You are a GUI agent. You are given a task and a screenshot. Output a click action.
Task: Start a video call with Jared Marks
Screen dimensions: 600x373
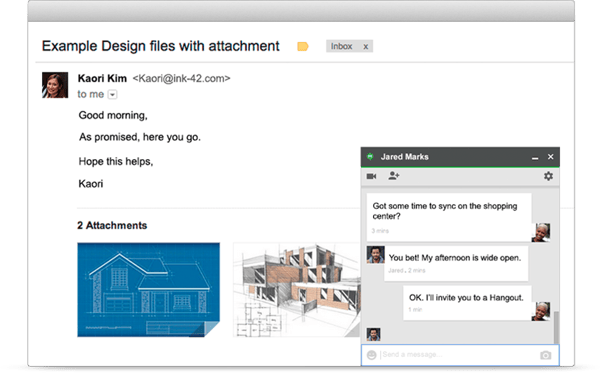pyautogui.click(x=371, y=176)
